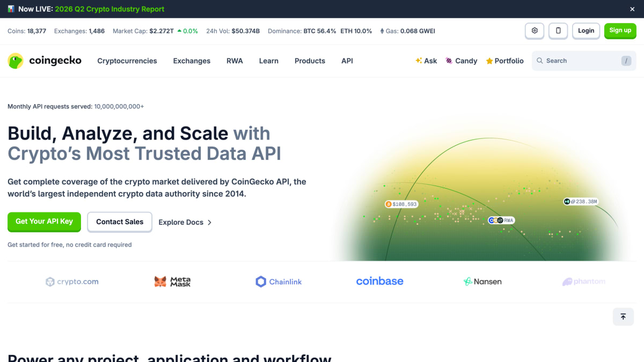
Task: Click the Contact Sales button
Action: click(120, 221)
